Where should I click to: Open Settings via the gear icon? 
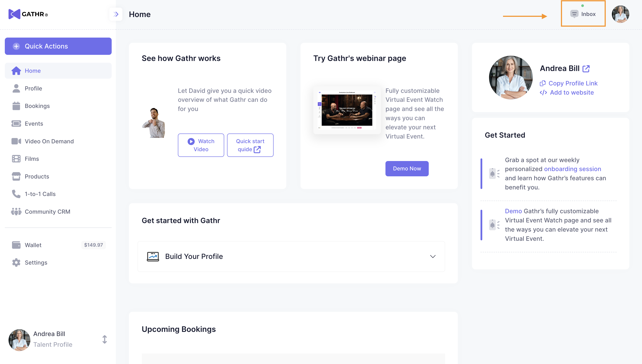click(16, 262)
